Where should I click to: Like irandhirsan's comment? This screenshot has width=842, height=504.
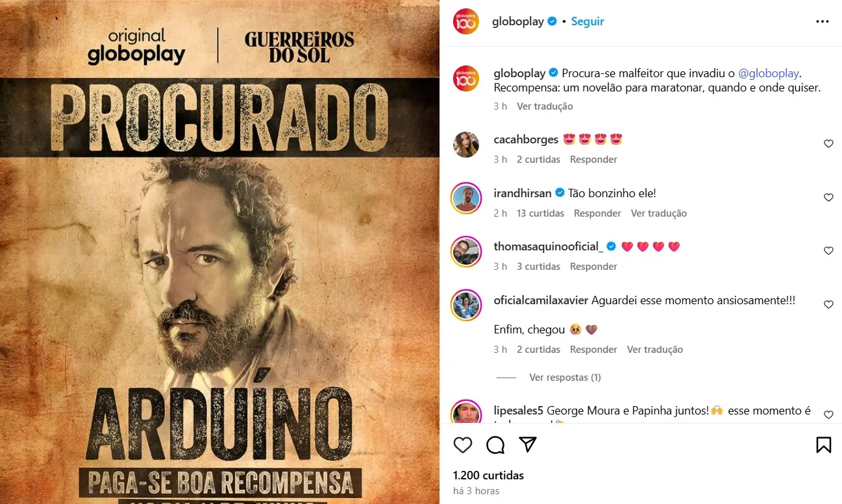pos(828,198)
